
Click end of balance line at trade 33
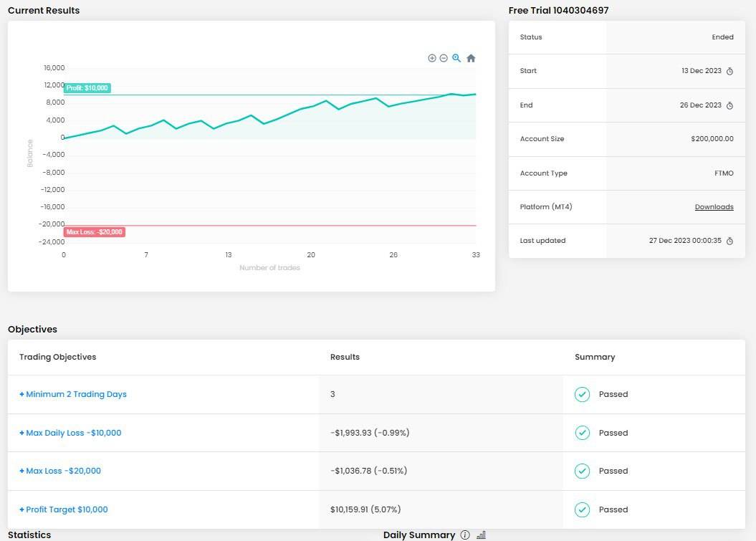(475, 94)
